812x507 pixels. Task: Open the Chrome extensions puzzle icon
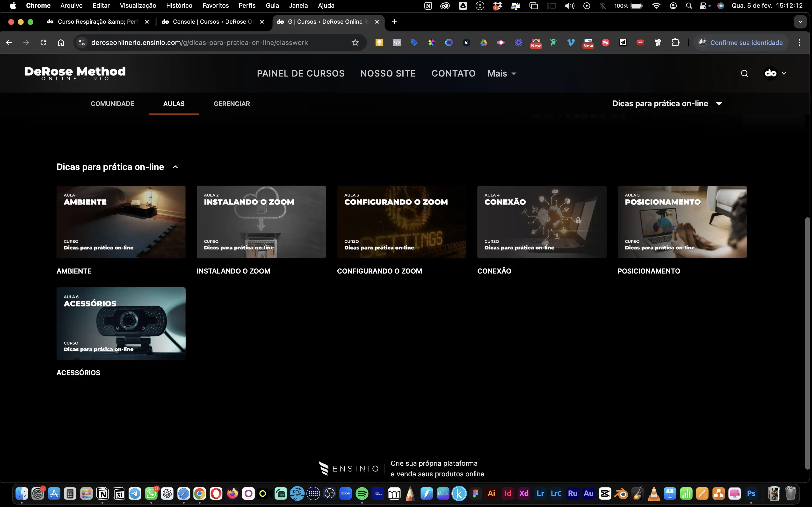point(675,42)
